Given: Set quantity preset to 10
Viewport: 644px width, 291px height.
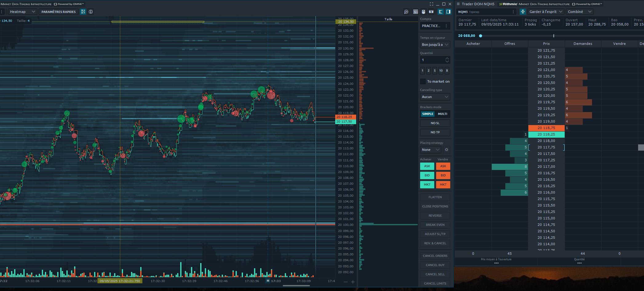Looking at the screenshot, I should [x=441, y=71].
